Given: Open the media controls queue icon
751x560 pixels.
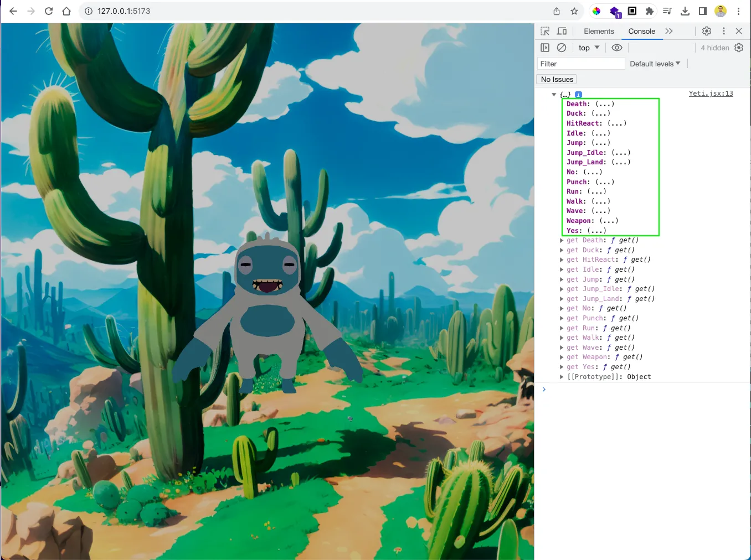Looking at the screenshot, I should 667,11.
